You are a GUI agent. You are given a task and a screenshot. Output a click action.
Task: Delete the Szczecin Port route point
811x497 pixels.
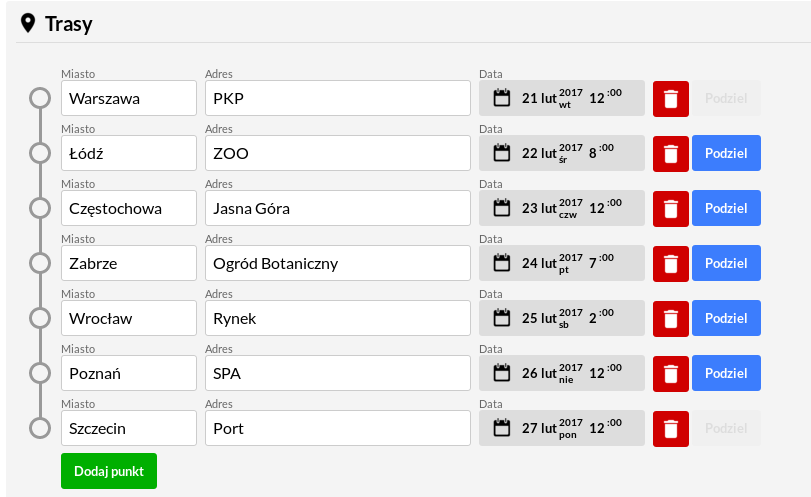[670, 429]
